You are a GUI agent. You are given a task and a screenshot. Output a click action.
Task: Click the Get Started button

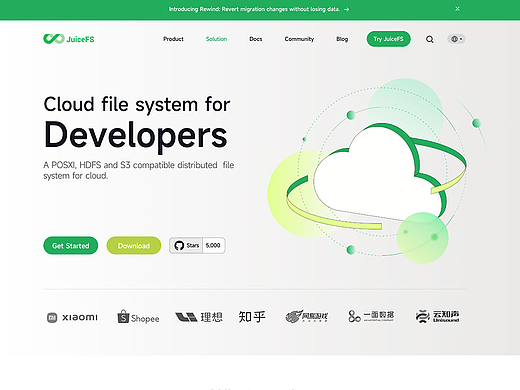pyautogui.click(x=71, y=246)
